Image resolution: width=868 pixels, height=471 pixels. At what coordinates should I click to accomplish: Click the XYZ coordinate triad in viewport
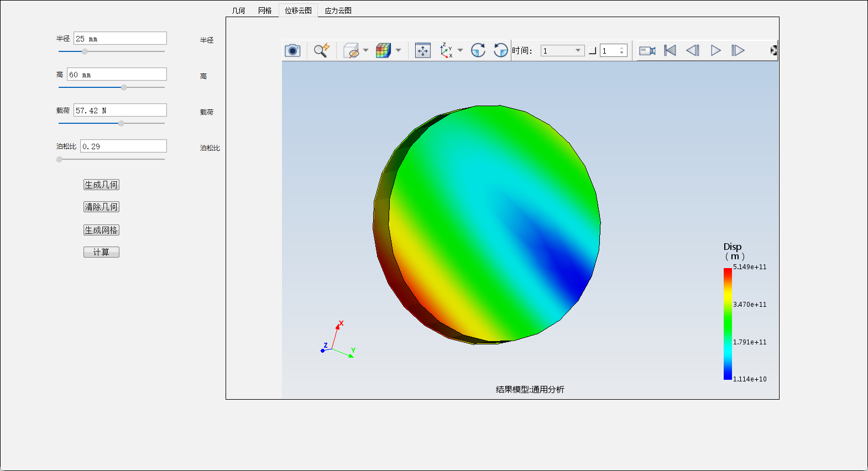tap(338, 339)
